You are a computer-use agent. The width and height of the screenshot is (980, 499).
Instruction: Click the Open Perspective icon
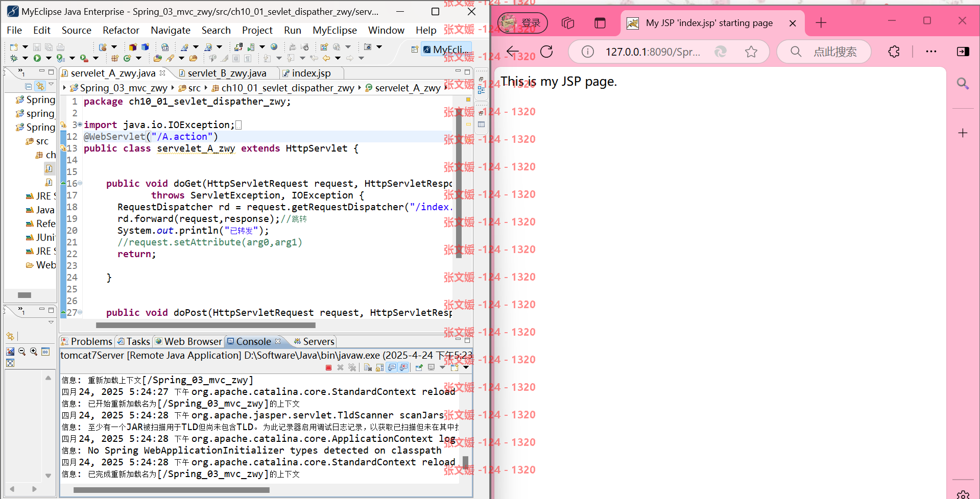click(414, 49)
